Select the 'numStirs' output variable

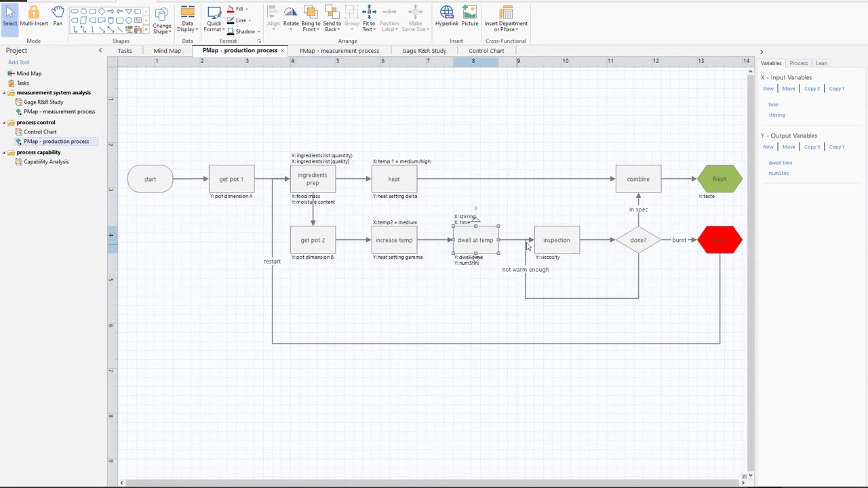click(778, 173)
